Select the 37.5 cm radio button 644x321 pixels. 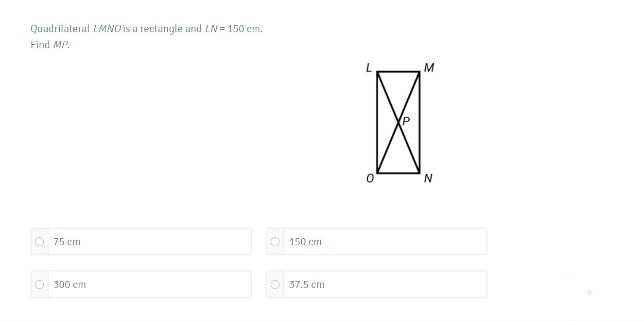click(x=275, y=284)
